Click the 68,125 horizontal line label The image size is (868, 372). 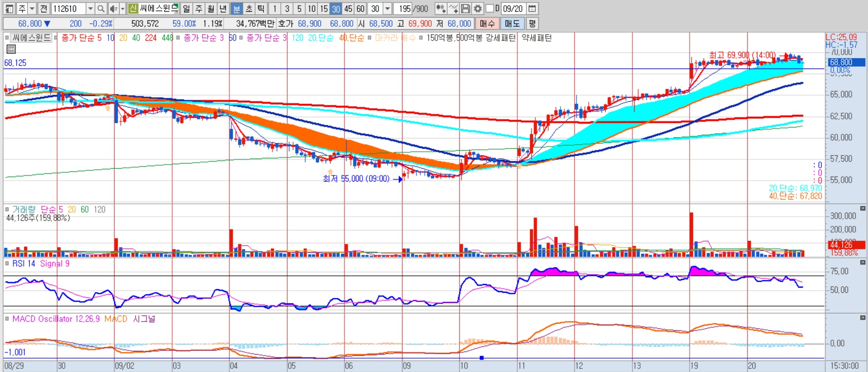pos(15,63)
